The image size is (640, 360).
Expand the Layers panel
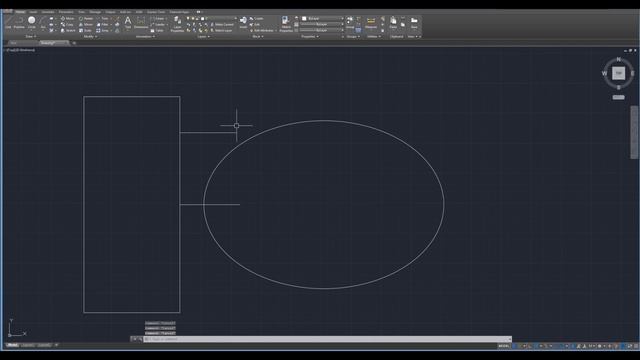203,37
